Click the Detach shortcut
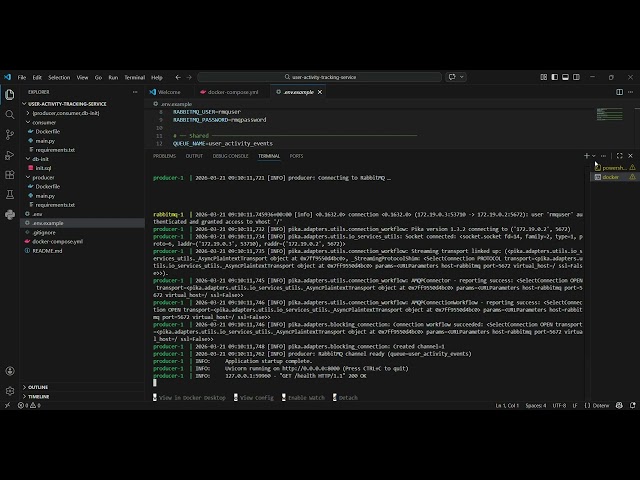 coord(345,398)
